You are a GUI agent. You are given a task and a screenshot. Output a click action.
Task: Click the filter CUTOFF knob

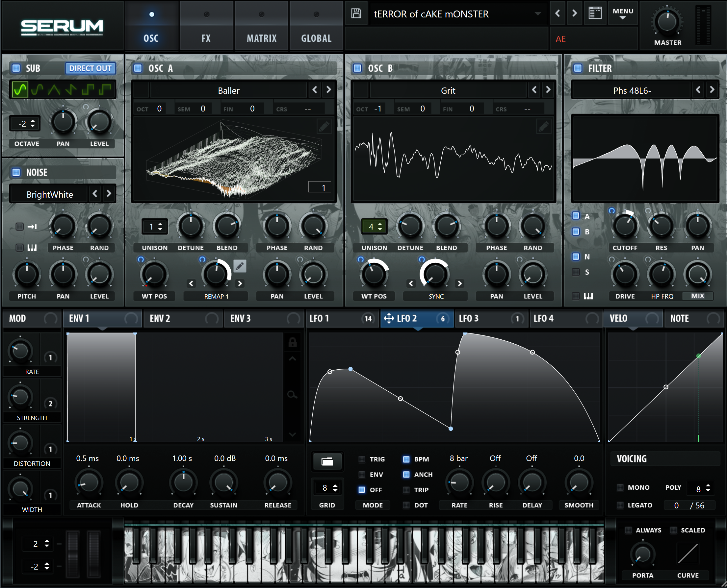pos(625,226)
